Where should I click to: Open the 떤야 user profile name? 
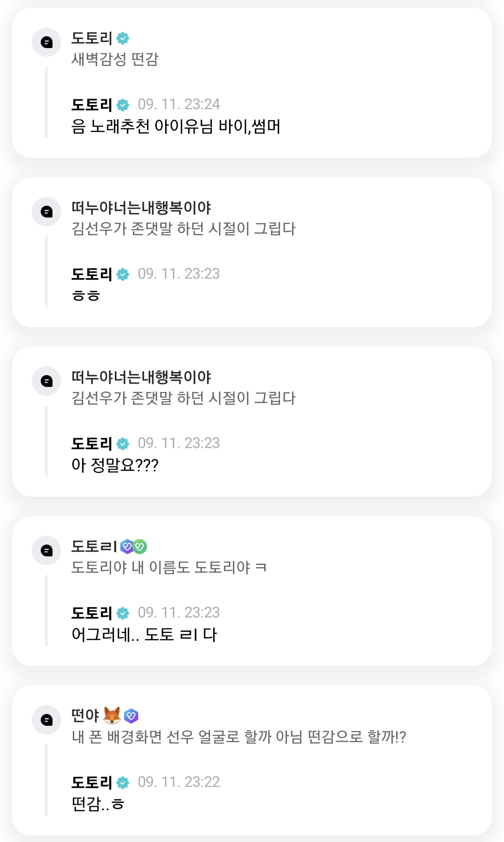85,716
